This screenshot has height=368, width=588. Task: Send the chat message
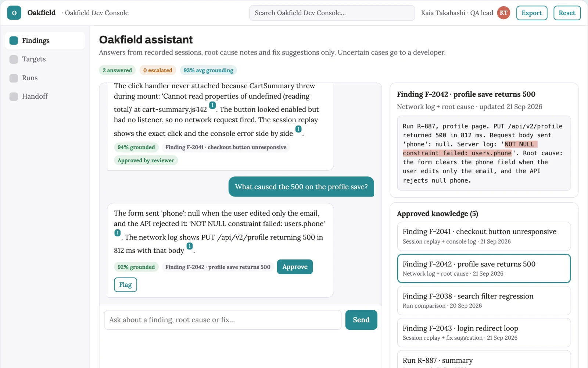(361, 320)
